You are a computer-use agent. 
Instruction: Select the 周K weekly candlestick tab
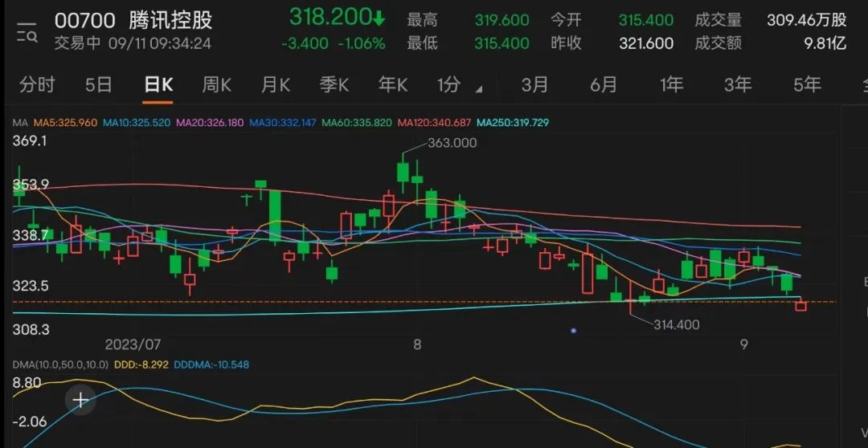click(x=216, y=84)
